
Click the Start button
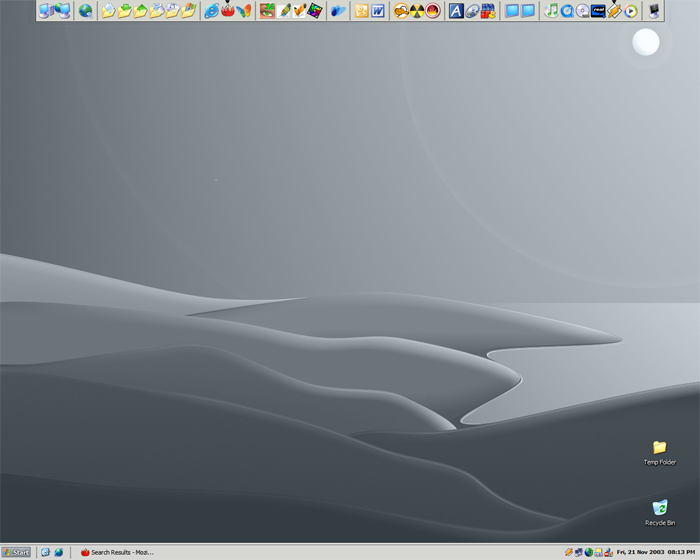16,552
